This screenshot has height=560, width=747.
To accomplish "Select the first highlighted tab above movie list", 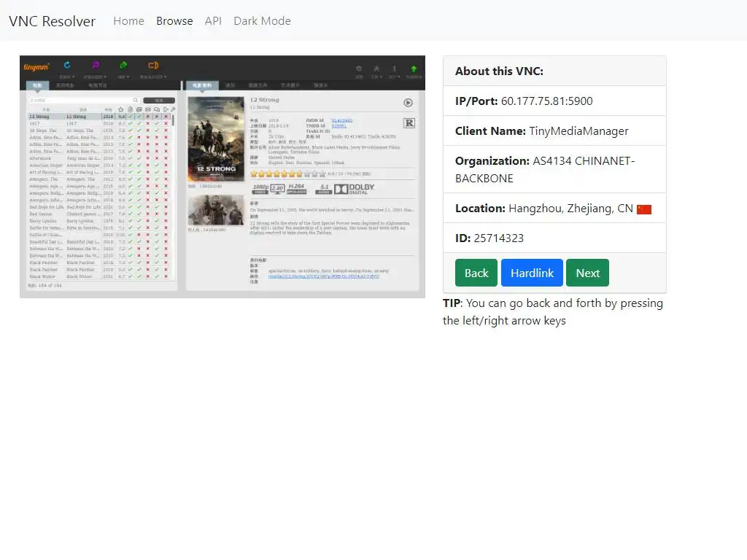I will [x=37, y=85].
